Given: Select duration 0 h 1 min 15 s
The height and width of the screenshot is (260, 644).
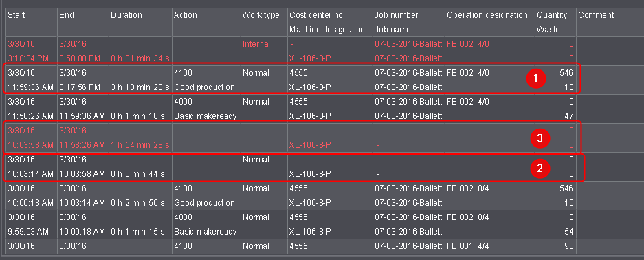Looking at the screenshot, I should tap(137, 232).
